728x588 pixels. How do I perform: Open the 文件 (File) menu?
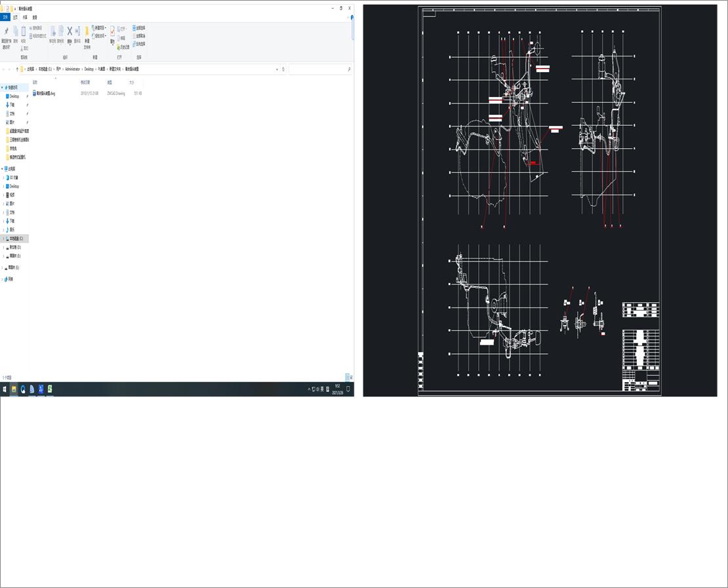click(6, 17)
